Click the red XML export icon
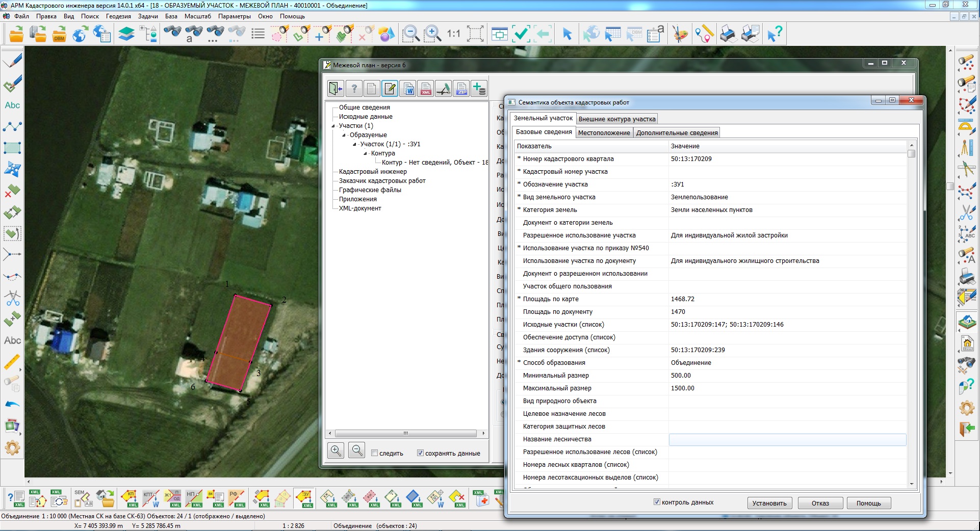 pyautogui.click(x=426, y=89)
